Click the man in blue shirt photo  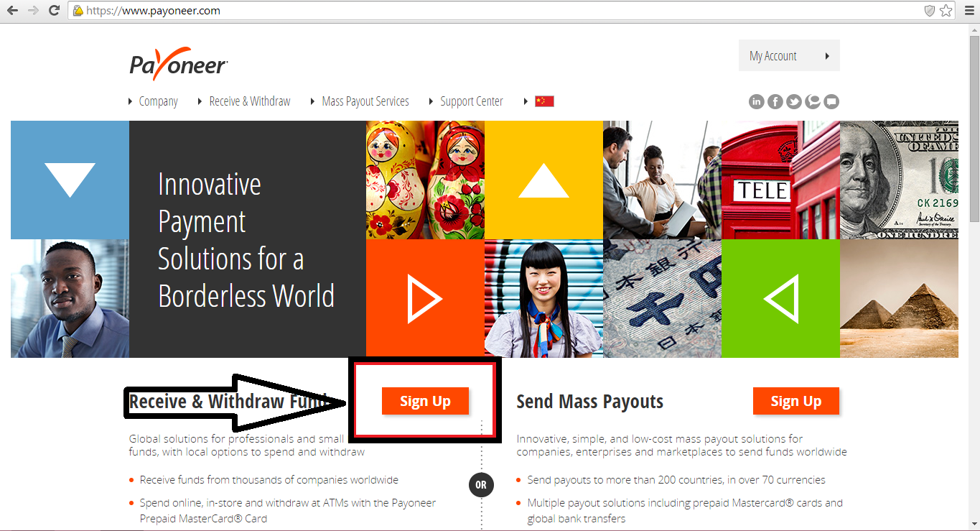[x=70, y=298]
